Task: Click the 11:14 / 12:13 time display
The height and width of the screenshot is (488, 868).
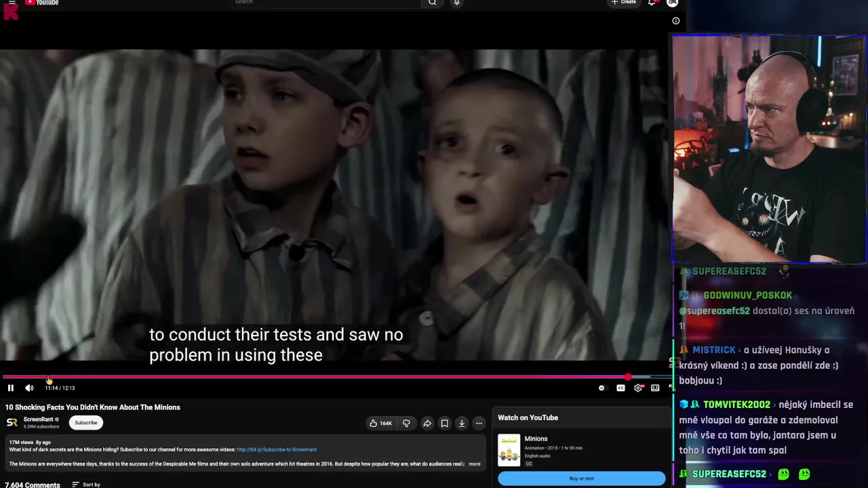Action: pyautogui.click(x=60, y=388)
